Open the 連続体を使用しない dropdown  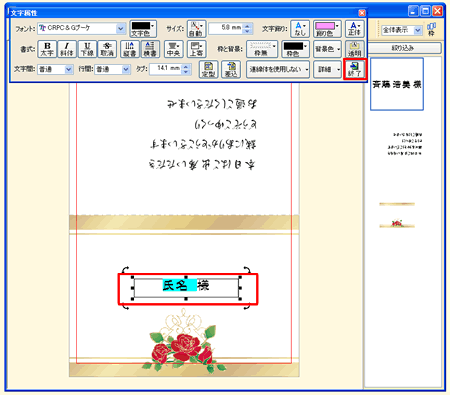click(278, 69)
